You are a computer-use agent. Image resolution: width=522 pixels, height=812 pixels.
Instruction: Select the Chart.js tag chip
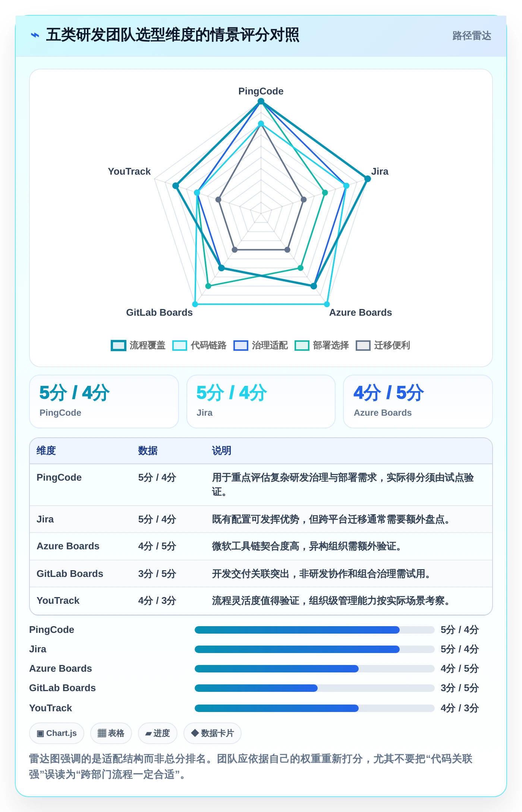coord(57,733)
